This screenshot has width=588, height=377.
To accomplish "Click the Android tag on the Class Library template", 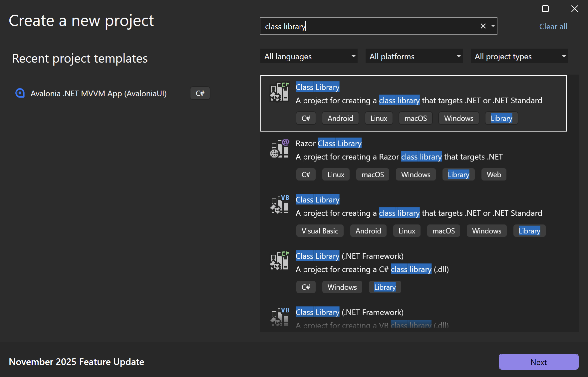I will pyautogui.click(x=340, y=118).
